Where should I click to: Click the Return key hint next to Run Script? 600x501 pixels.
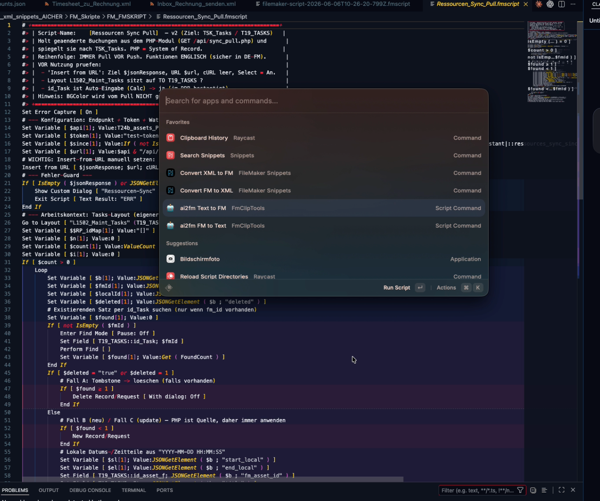pos(420,288)
